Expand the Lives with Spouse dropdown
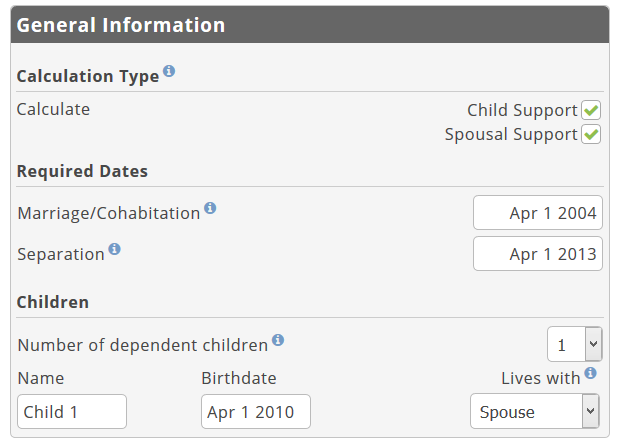The width and height of the screenshot is (617, 446). tap(535, 411)
